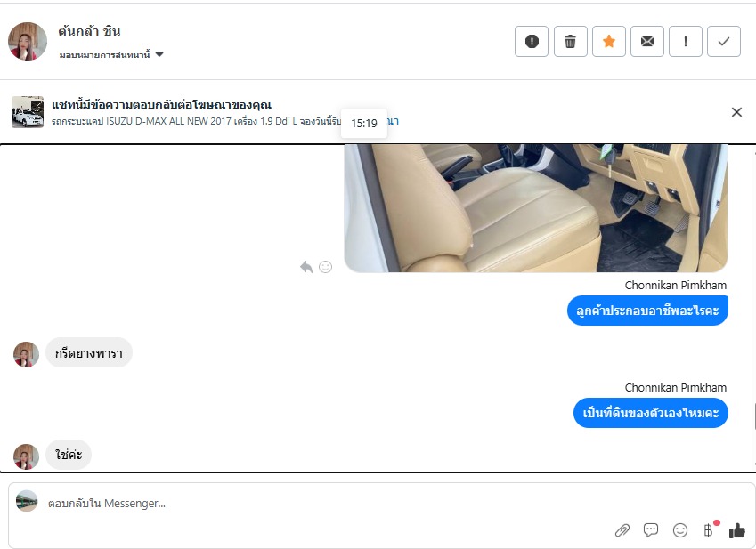Mark conversation unread with the envelope icon

[x=647, y=42]
